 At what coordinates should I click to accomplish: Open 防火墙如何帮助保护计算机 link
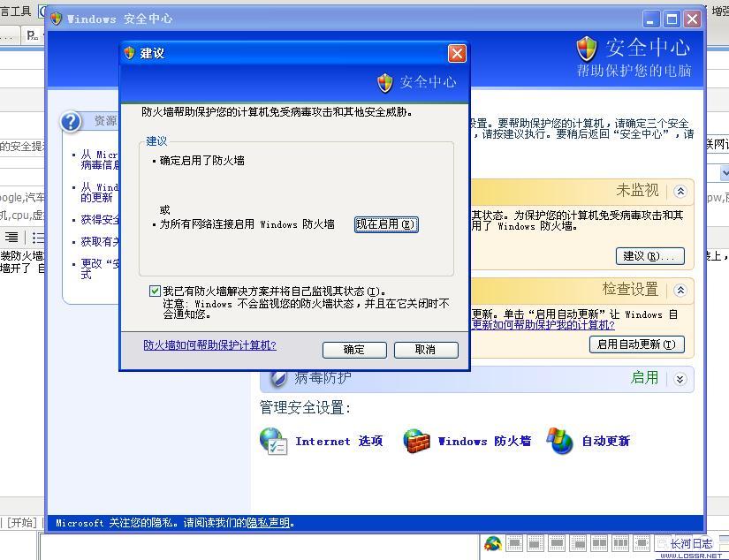(209, 345)
